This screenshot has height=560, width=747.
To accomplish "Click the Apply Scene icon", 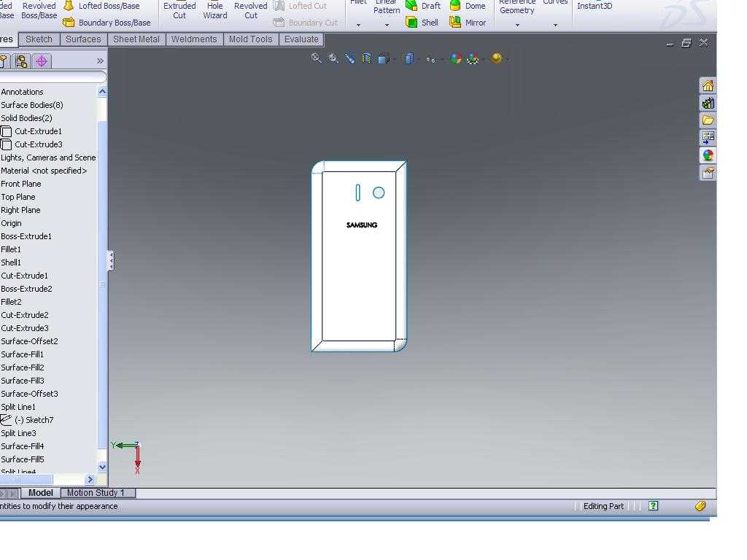I will [x=473, y=58].
